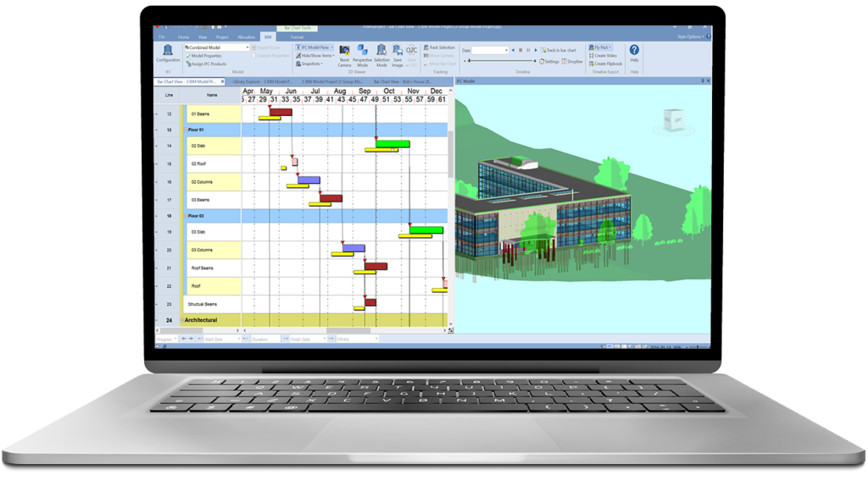Switch to the Allocation ribbon tab

[x=246, y=37]
